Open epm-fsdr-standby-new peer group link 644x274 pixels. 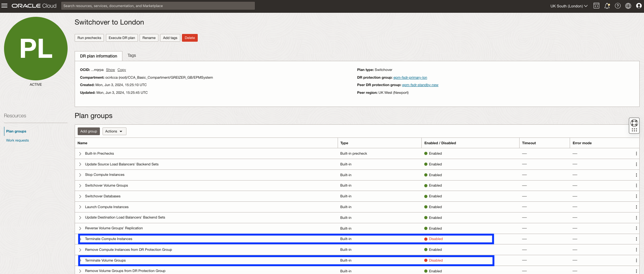coord(420,85)
